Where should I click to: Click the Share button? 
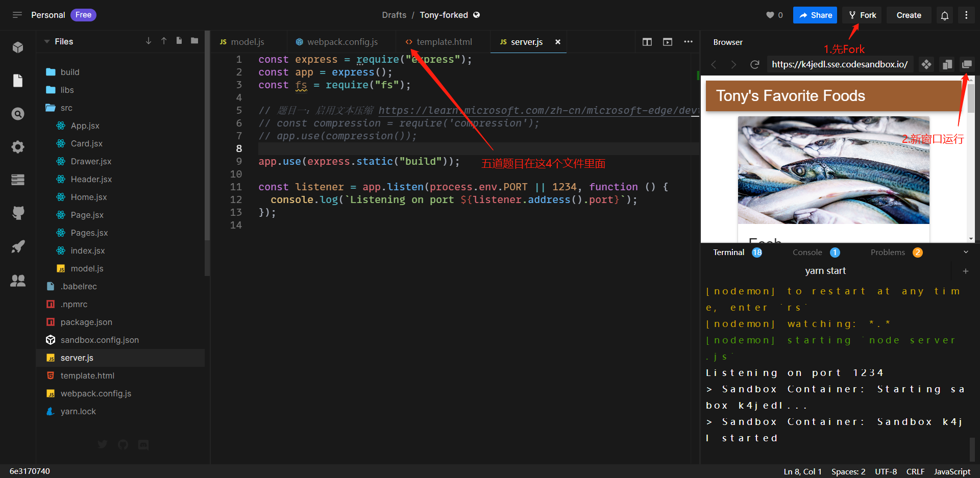click(815, 15)
